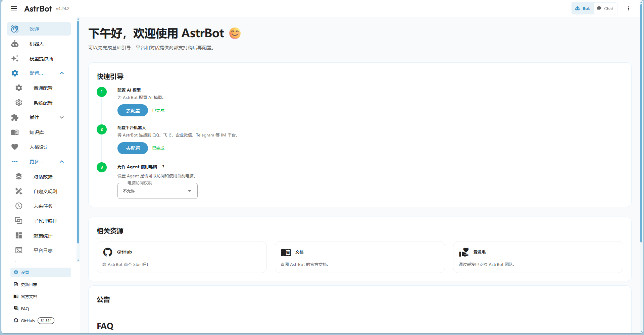644x335 pixels.
Task: Click the document book icon in 文档 card
Action: 286,252
